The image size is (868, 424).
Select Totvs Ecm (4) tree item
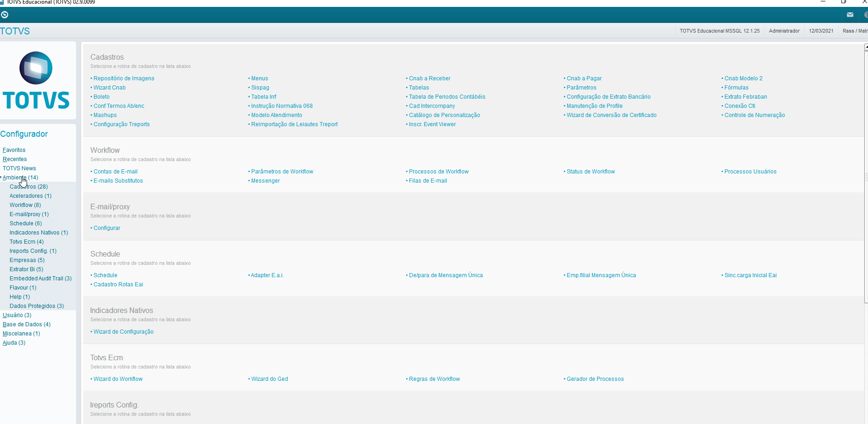(x=27, y=242)
